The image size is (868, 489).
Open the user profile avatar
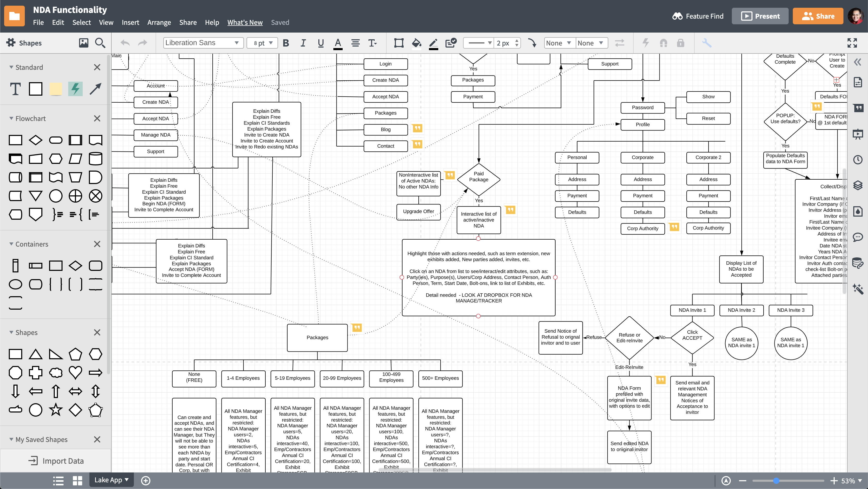coord(856,16)
